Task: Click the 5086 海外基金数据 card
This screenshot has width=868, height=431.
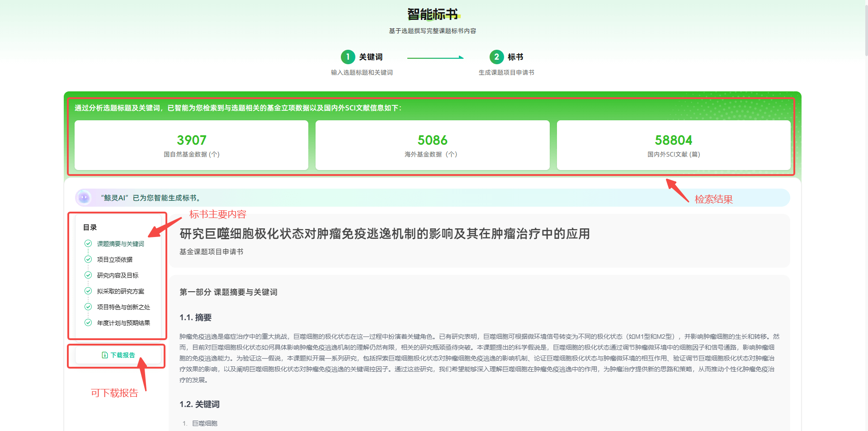Action: click(432, 145)
